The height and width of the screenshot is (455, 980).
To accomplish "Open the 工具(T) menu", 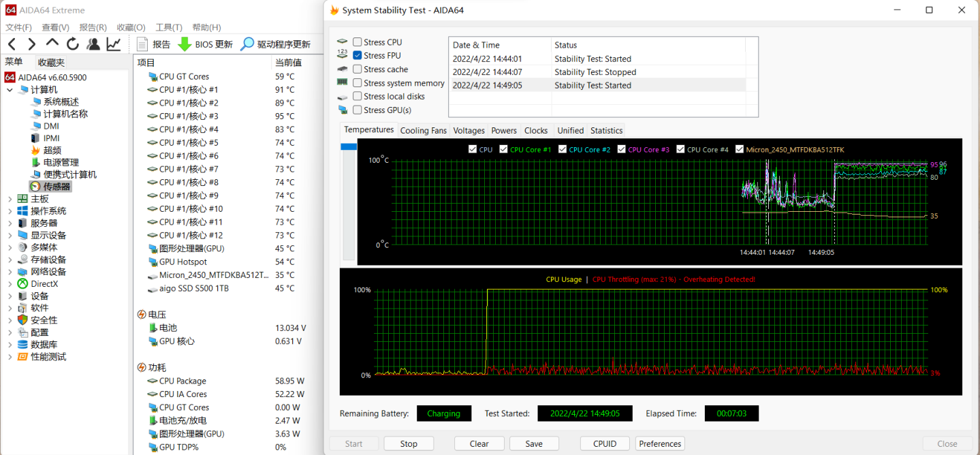I will (x=168, y=27).
